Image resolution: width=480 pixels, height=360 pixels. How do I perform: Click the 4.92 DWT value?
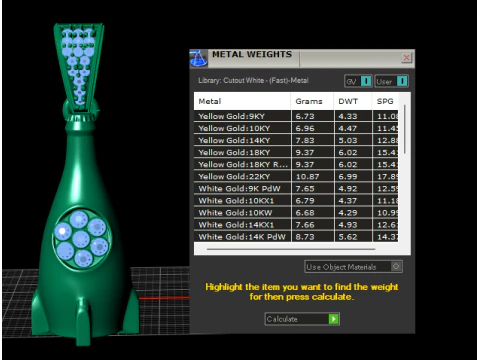click(348, 189)
